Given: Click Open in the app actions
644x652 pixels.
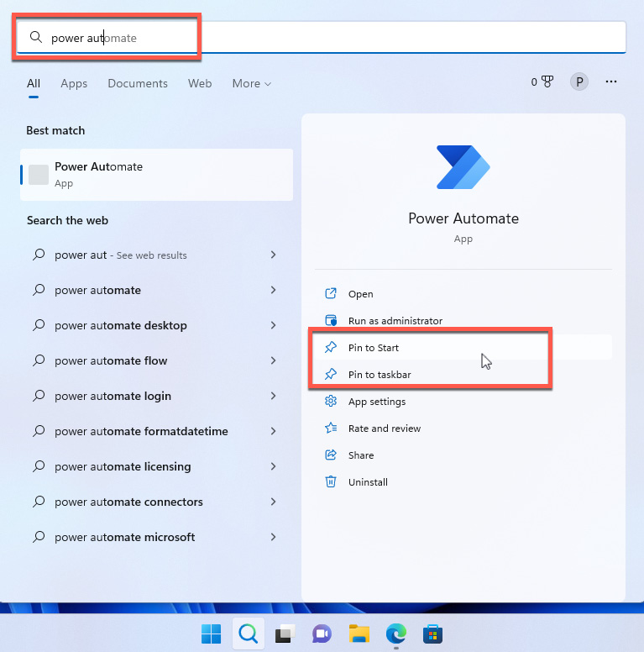Looking at the screenshot, I should click(361, 294).
